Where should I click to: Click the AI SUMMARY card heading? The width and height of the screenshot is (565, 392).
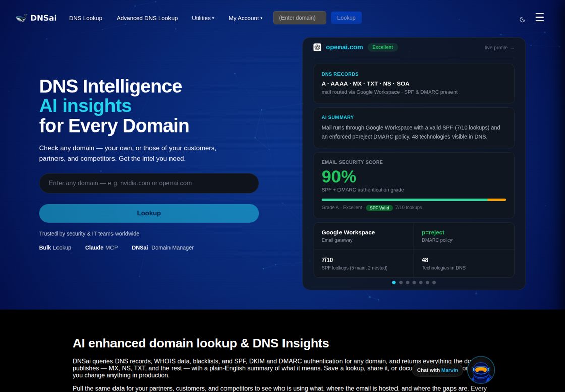click(337, 117)
